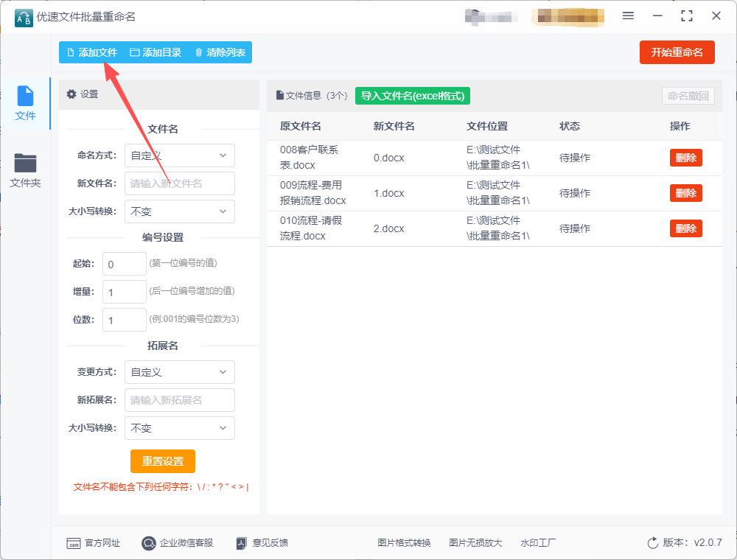Select the 009流程-费用报销流程.docx file name
737x560 pixels.
[313, 192]
